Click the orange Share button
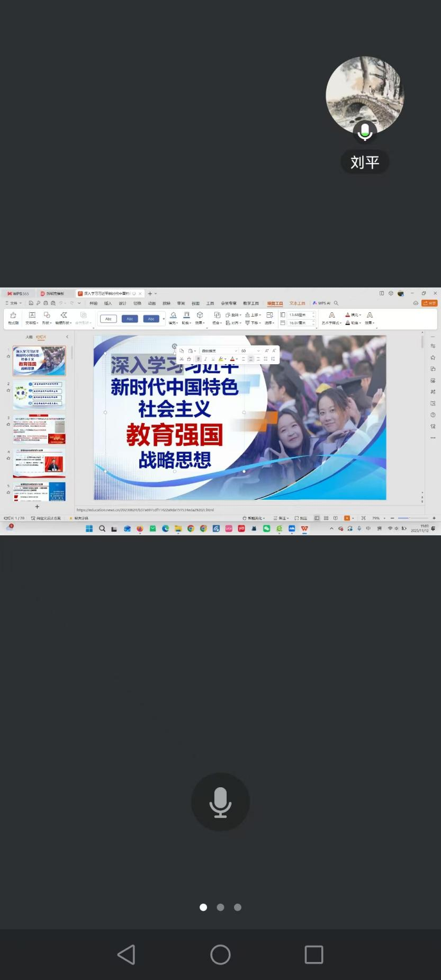441x980 pixels. [429, 303]
